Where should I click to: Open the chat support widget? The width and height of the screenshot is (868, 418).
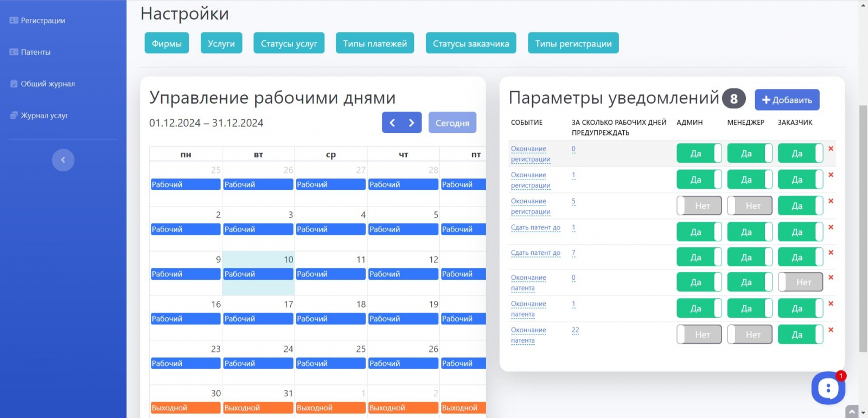(828, 388)
